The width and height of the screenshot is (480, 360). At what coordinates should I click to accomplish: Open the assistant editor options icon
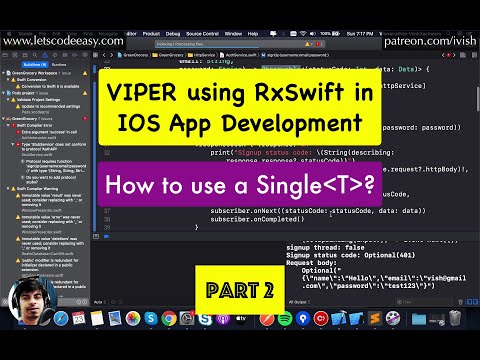click(x=463, y=55)
